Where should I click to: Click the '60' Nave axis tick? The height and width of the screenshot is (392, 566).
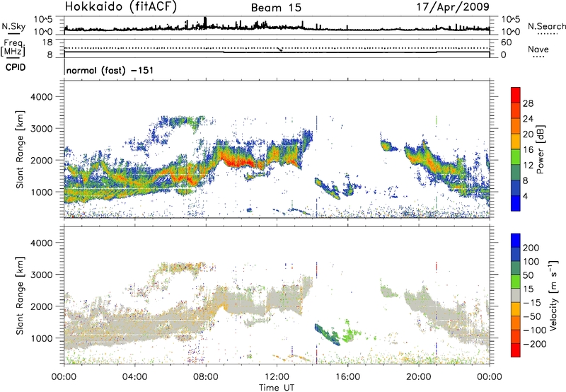[x=507, y=42]
